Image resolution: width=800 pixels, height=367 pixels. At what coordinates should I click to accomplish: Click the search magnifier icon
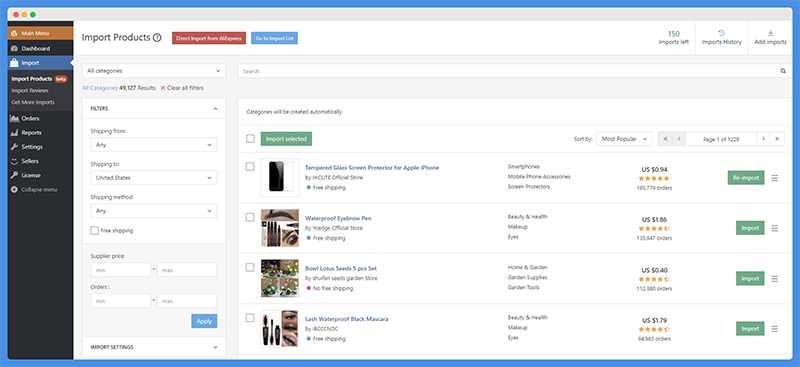pos(783,71)
